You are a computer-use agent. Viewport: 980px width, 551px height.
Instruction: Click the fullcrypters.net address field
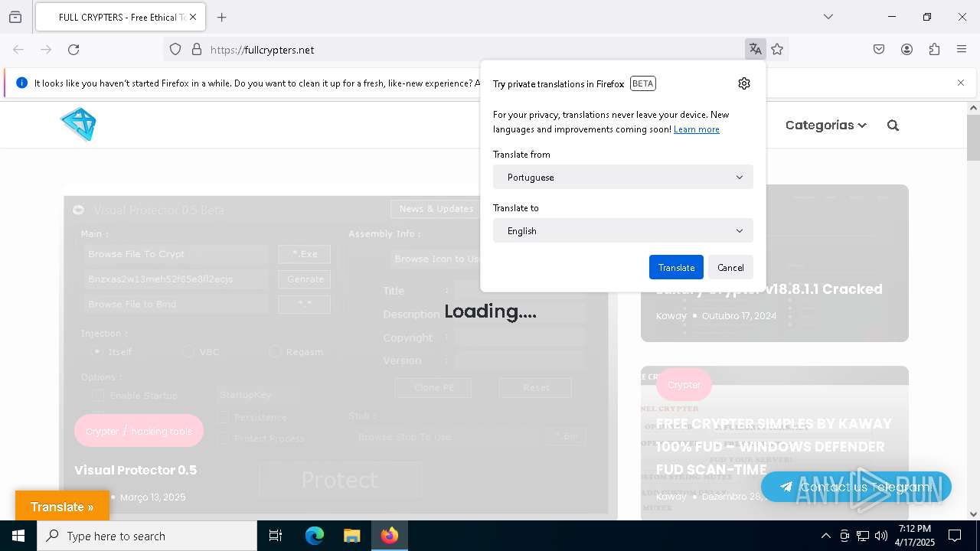[475, 50]
